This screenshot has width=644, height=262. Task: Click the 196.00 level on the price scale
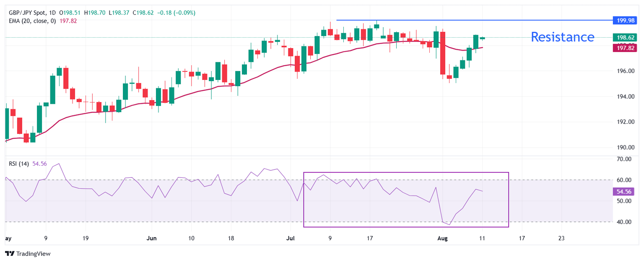point(623,71)
